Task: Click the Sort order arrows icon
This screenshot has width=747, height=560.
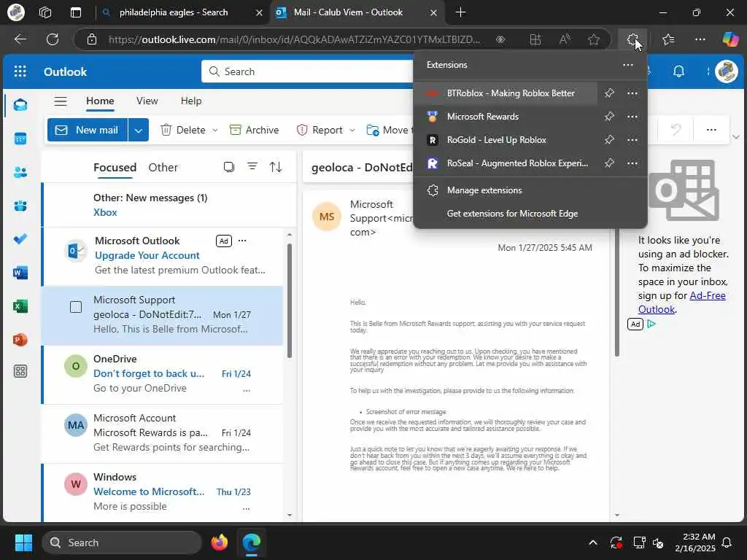Action: tap(275, 167)
